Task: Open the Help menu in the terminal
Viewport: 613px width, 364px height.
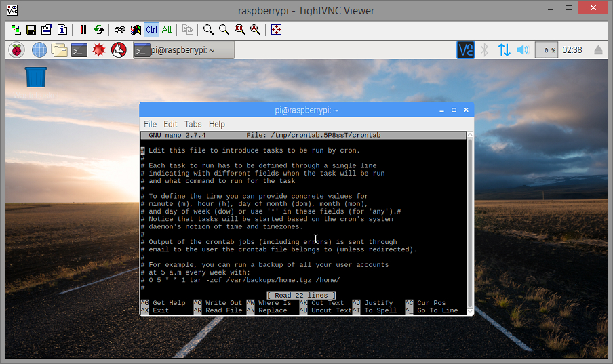Action: point(216,124)
